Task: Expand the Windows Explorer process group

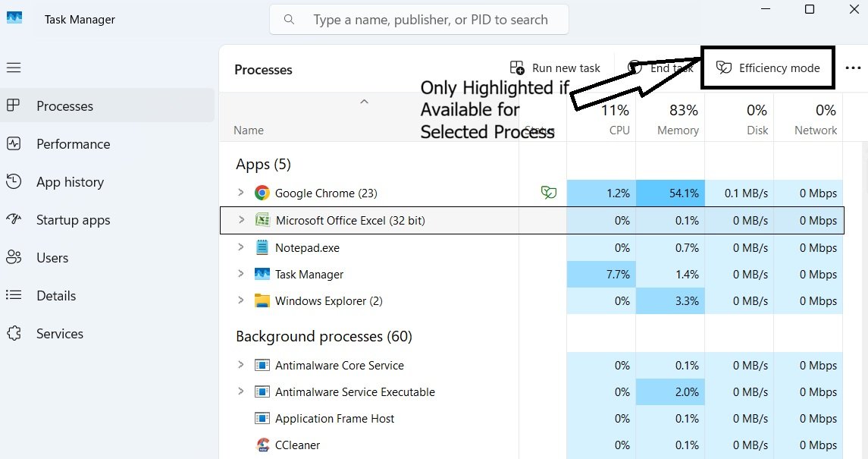Action: pos(241,300)
